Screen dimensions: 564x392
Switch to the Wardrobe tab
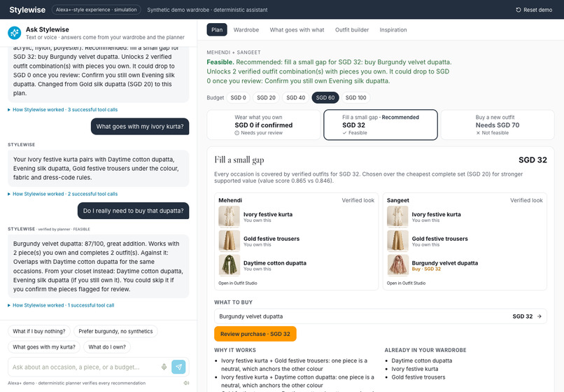(246, 30)
